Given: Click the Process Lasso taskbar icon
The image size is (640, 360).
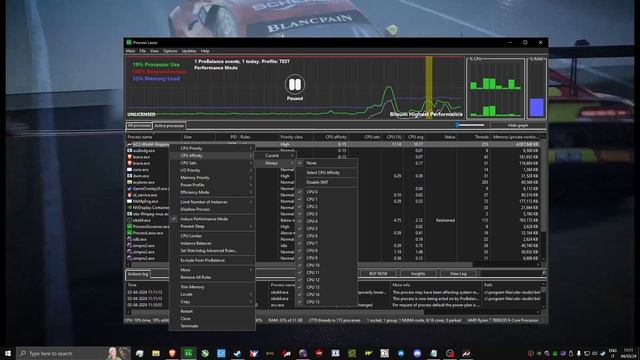Looking at the screenshot, I should [188, 353].
